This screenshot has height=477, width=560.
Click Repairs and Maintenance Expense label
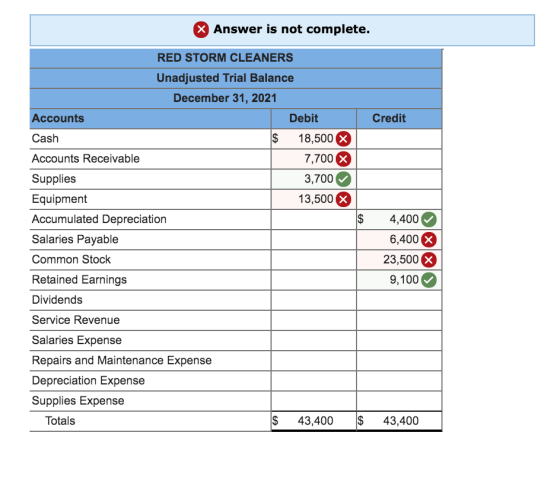122,361
